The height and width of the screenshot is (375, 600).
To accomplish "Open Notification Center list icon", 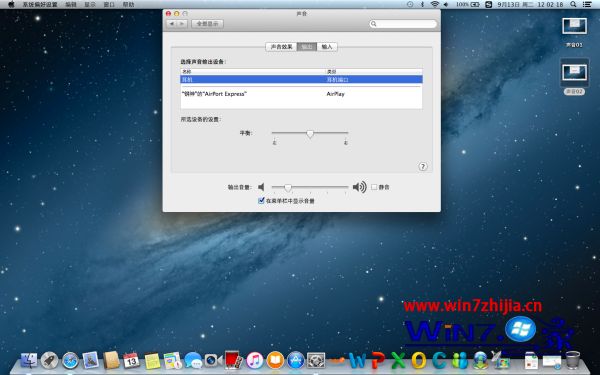I will (587, 4).
